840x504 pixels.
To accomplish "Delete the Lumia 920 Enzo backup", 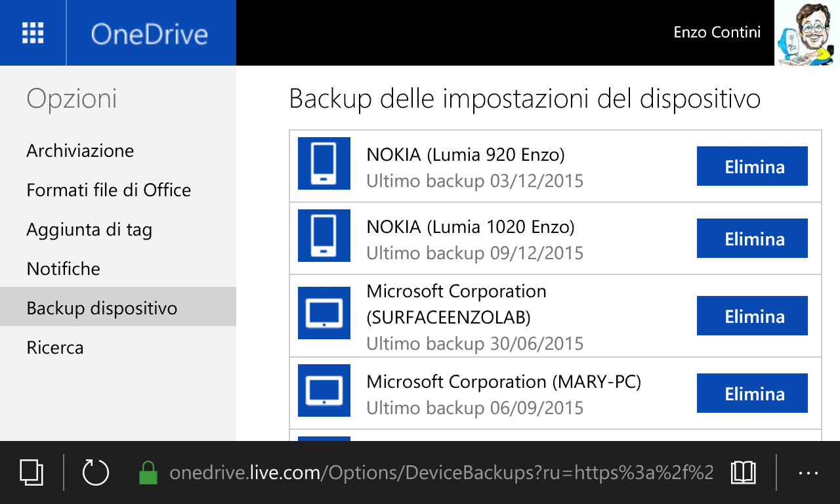I will tap(752, 167).
